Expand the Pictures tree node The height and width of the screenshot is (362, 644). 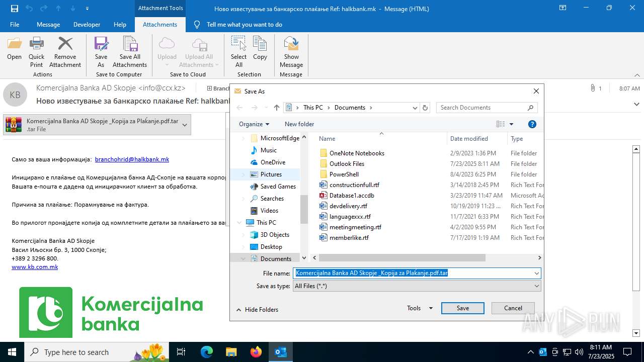click(244, 174)
